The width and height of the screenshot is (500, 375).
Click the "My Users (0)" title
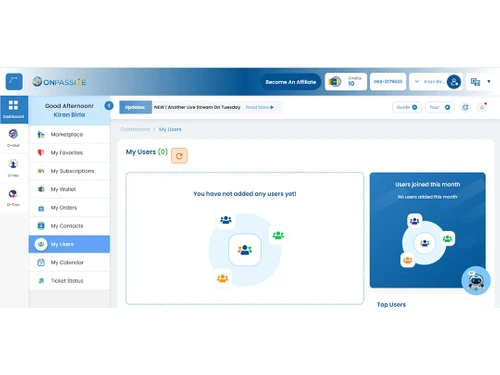click(147, 152)
